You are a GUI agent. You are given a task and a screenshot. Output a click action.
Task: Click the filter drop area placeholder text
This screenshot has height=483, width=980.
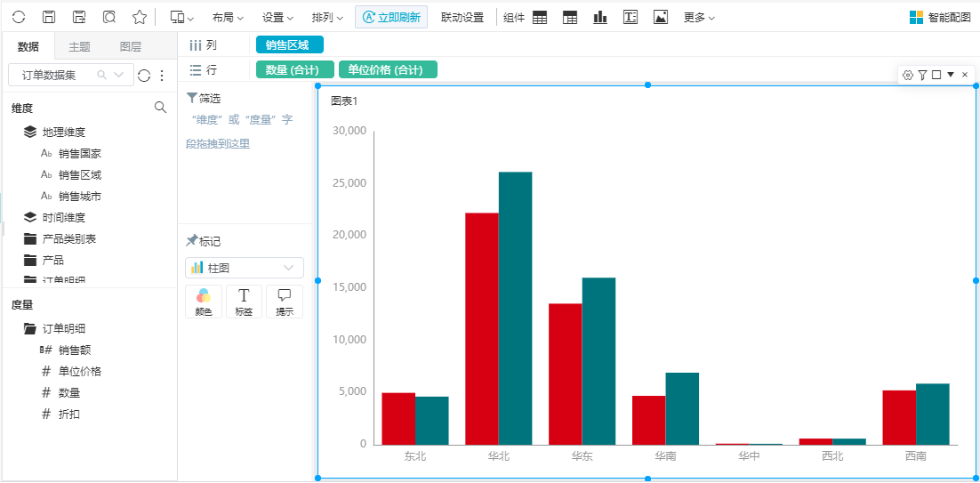240,132
